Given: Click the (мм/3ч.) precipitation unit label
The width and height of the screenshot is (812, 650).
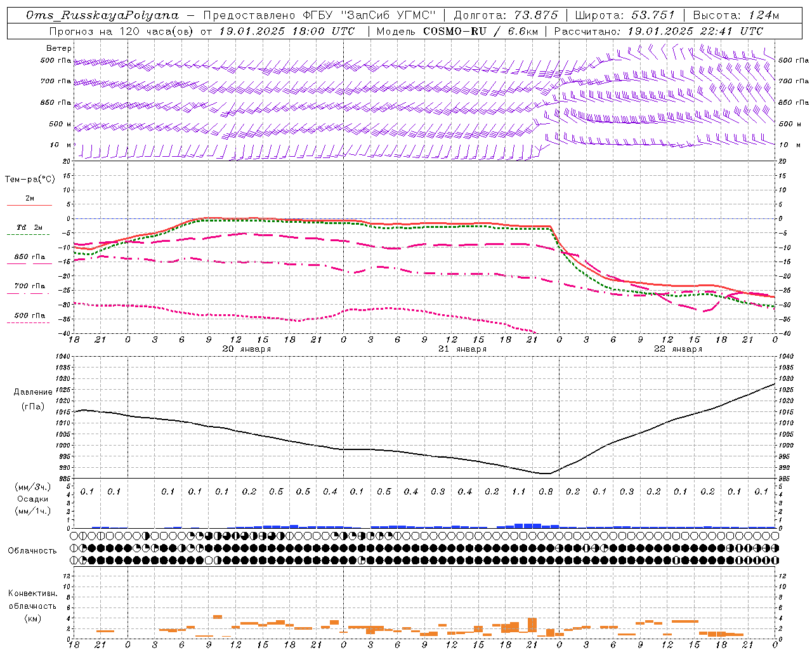Looking at the screenshot, I should tap(33, 487).
